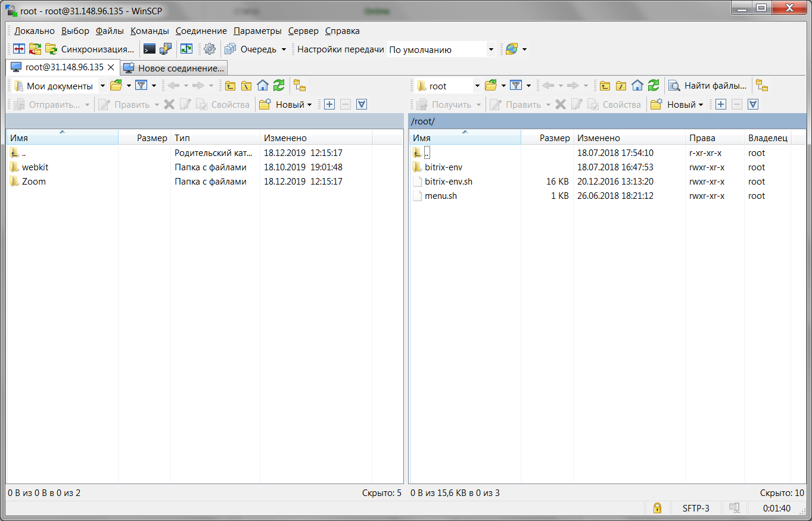The height and width of the screenshot is (521, 812).
Task: Open the Параметры menu
Action: point(257,31)
